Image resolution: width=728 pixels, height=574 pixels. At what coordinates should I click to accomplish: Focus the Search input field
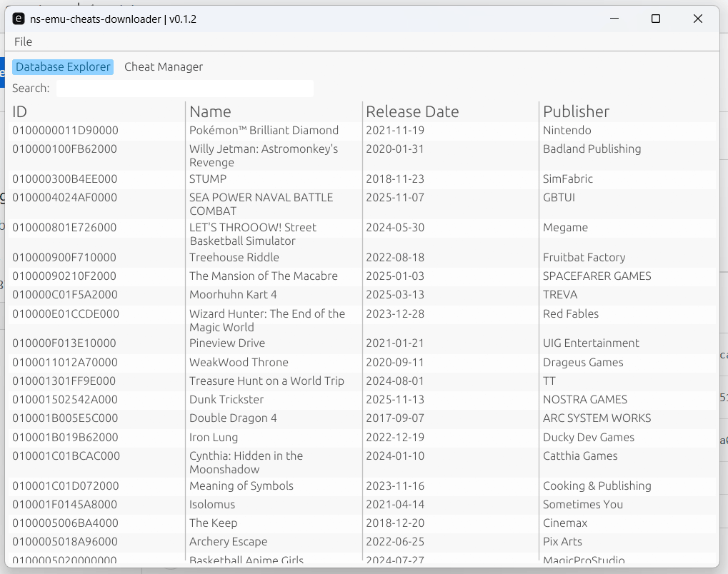click(185, 88)
